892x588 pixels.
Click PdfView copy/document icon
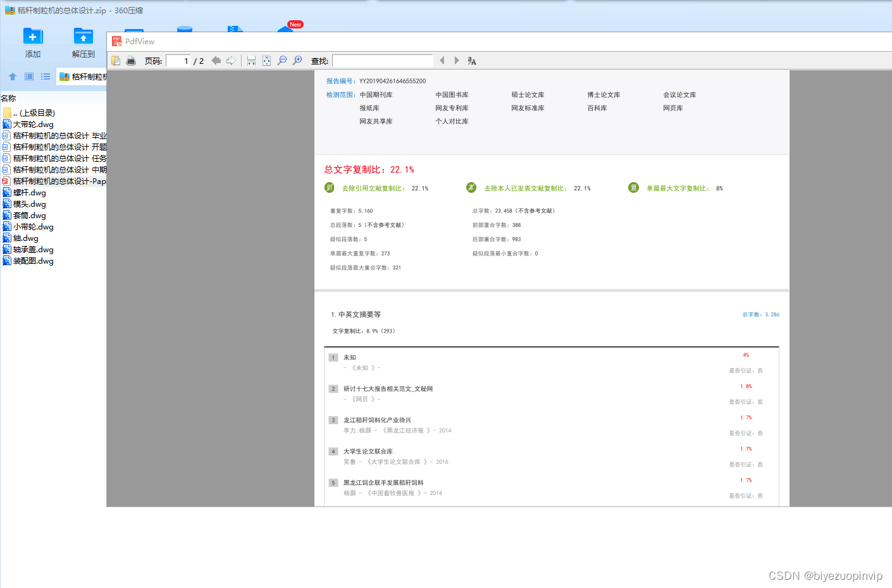point(116,61)
